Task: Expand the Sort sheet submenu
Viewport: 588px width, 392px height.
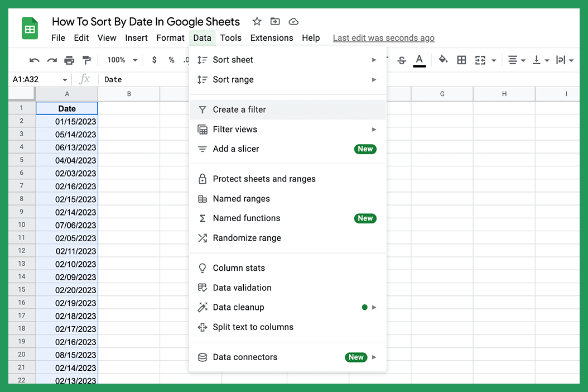Action: [x=288, y=60]
